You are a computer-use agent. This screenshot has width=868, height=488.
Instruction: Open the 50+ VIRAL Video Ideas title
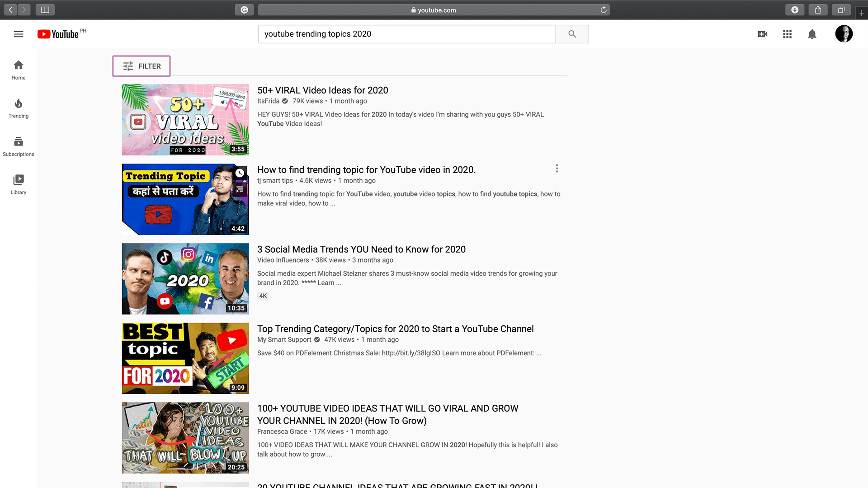(322, 90)
